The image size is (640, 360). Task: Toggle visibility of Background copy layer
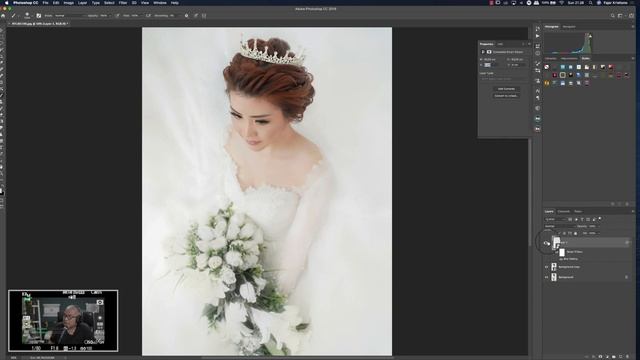tap(547, 267)
